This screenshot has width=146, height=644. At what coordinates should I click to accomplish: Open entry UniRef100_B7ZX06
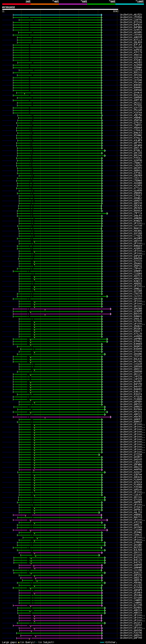pos(131,22)
